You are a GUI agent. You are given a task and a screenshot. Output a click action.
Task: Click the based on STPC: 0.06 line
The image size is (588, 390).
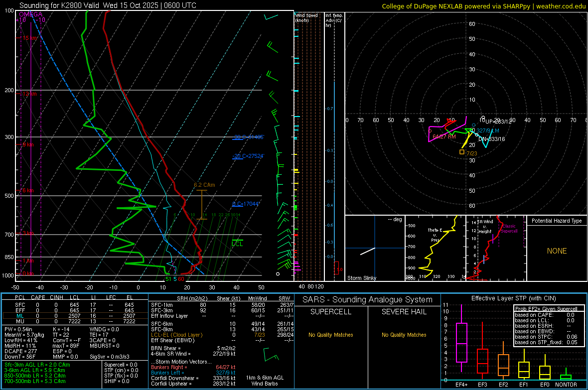coord(546,337)
